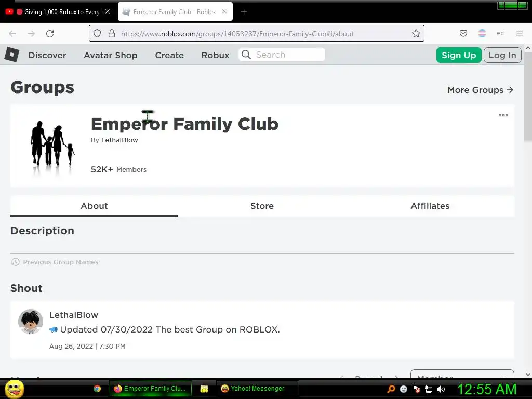The image size is (532, 399).
Task: Open the group three-dot options menu
Action: point(503,115)
